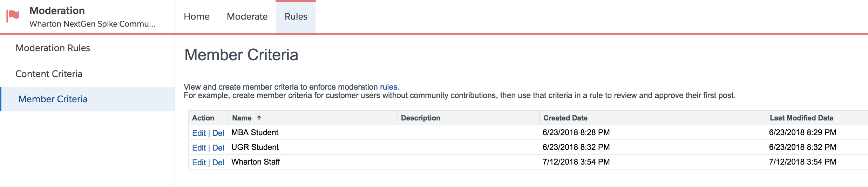Image resolution: width=868 pixels, height=187 pixels.
Task: Delete the UGR Student criteria
Action: (x=218, y=148)
